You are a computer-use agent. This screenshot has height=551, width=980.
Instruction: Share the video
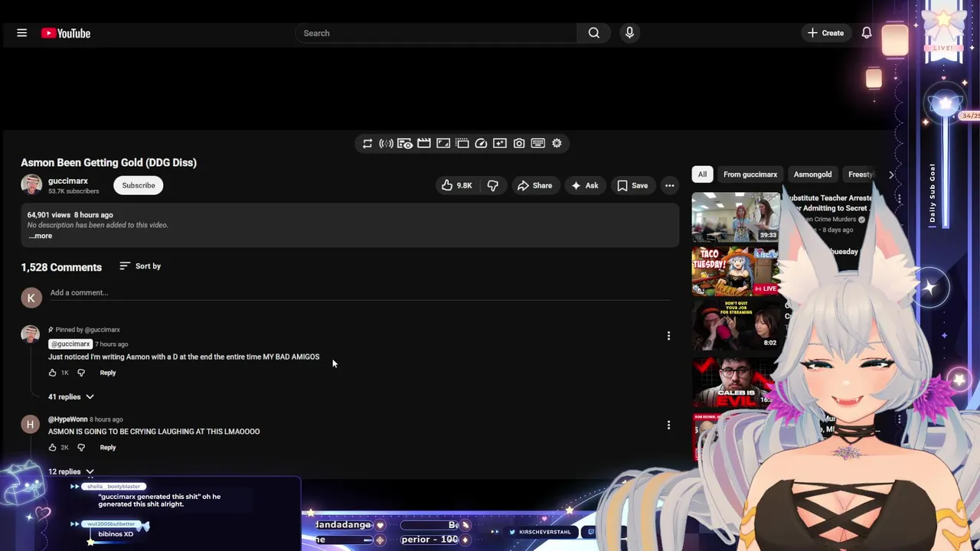(x=534, y=185)
